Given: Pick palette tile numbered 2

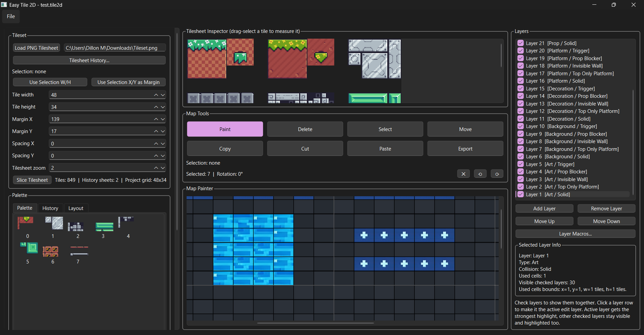Looking at the screenshot, I should point(76,226).
